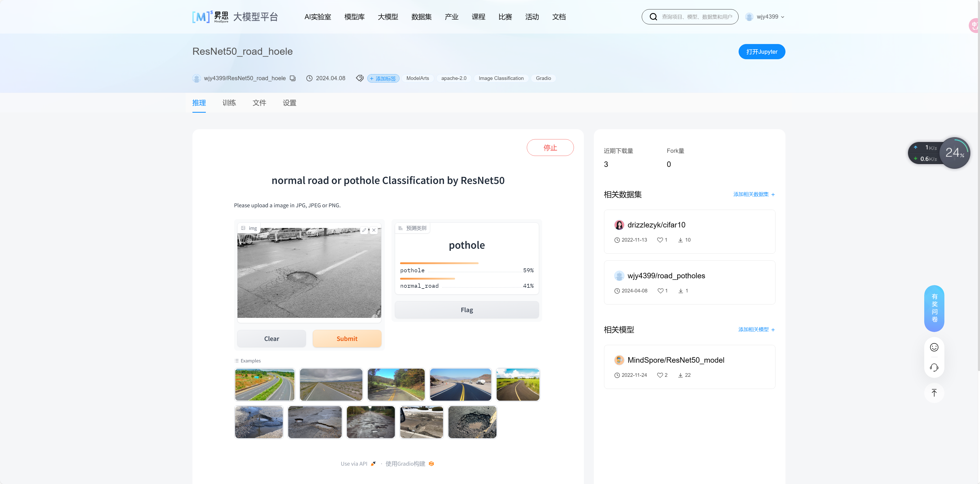The width and height of the screenshot is (980, 484).
Task: Switch to the 训练 tab
Action: click(x=229, y=103)
